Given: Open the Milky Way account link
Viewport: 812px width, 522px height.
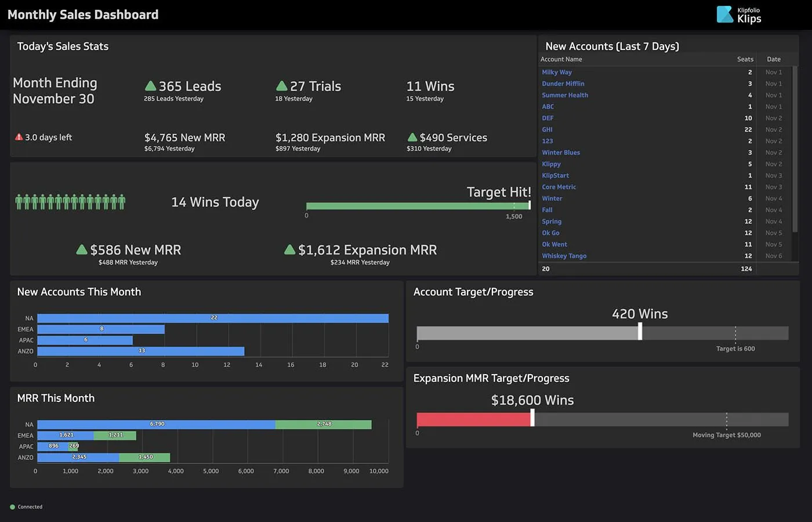Looking at the screenshot, I should (555, 72).
